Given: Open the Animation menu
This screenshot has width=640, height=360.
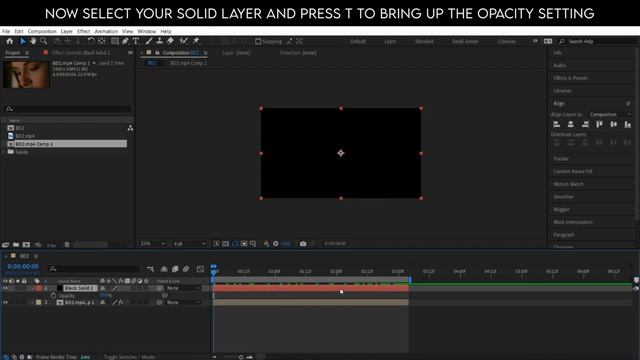Looking at the screenshot, I should click(106, 31).
